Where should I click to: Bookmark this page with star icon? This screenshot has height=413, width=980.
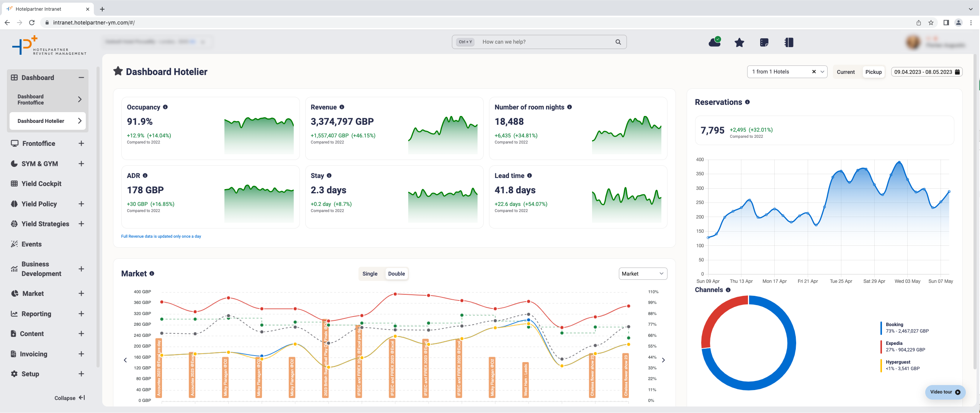pos(931,23)
